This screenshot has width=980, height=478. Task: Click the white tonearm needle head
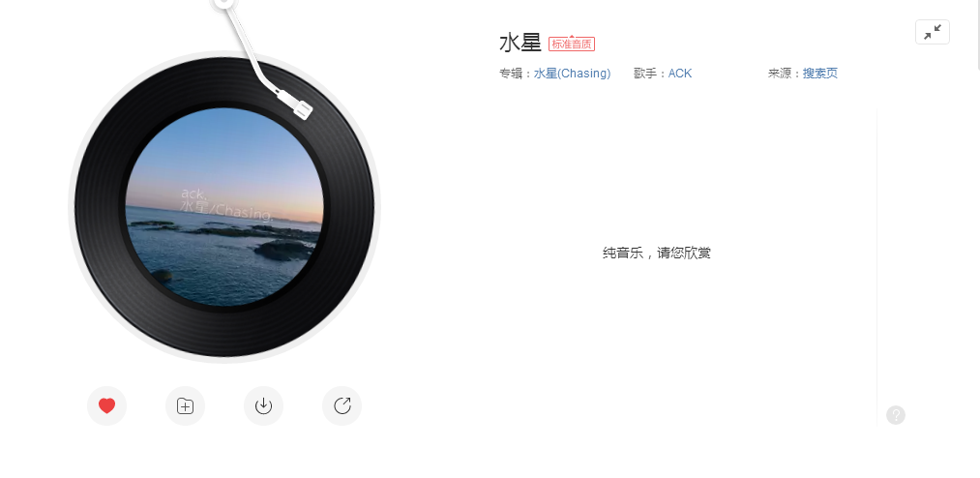coord(295,105)
